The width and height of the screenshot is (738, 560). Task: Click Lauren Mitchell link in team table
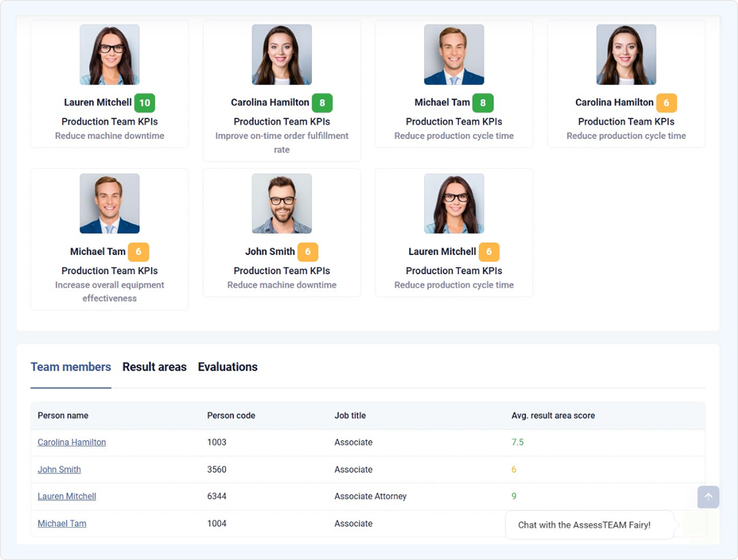coord(67,497)
